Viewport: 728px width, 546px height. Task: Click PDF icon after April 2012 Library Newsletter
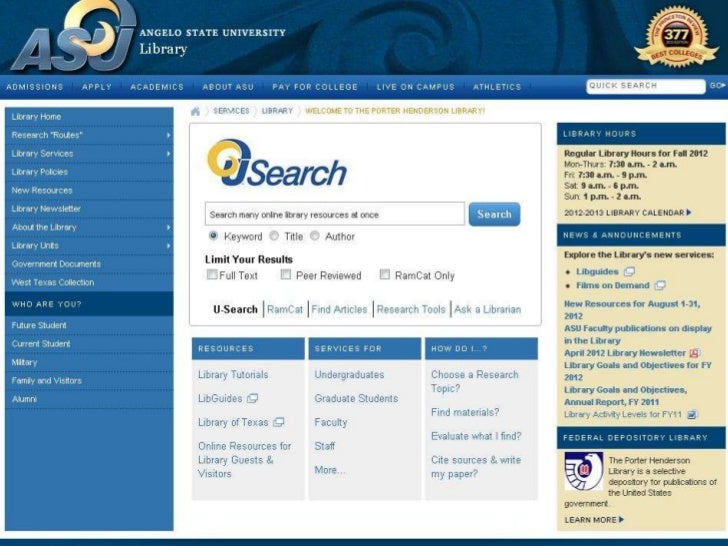(694, 353)
